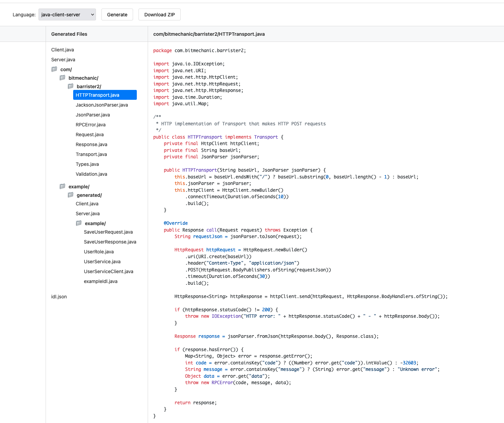
Task: Open exampleIdl.java in the viewer
Action: click(x=100, y=281)
